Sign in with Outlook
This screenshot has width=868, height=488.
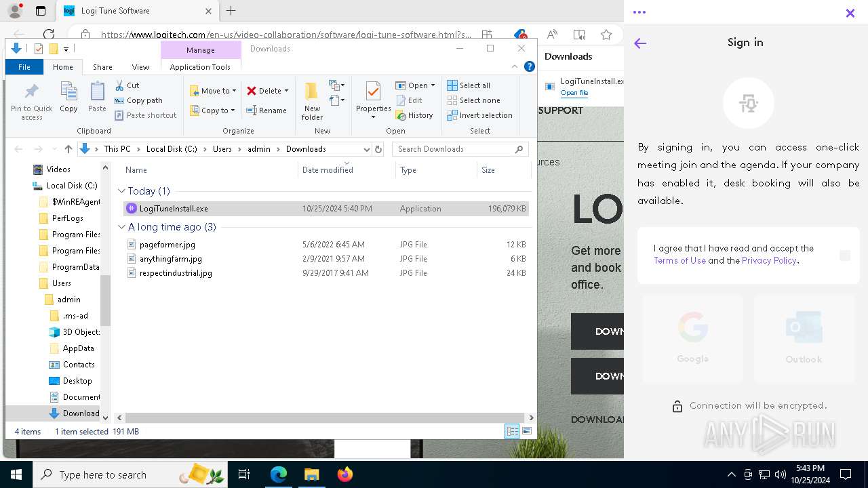pyautogui.click(x=804, y=339)
